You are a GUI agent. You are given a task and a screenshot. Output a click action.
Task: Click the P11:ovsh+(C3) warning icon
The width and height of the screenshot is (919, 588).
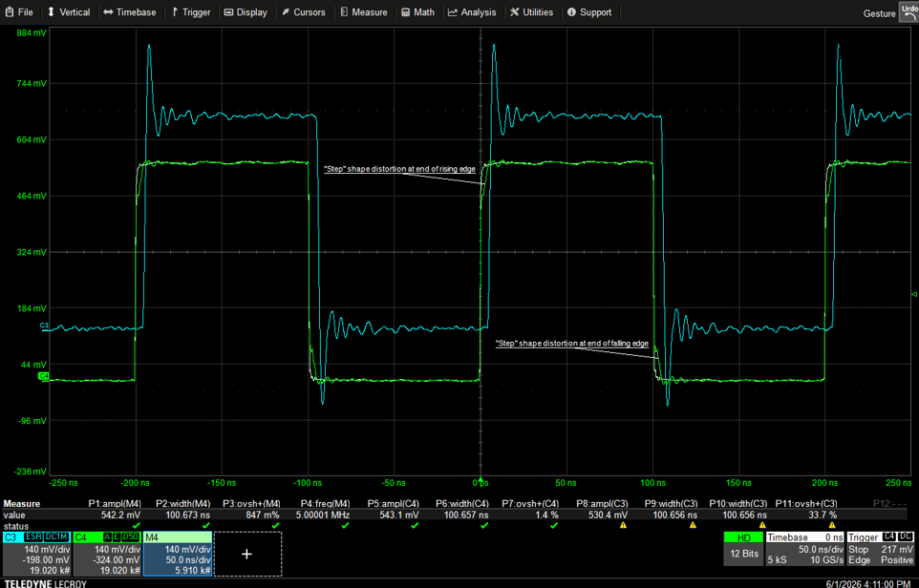tap(832, 526)
